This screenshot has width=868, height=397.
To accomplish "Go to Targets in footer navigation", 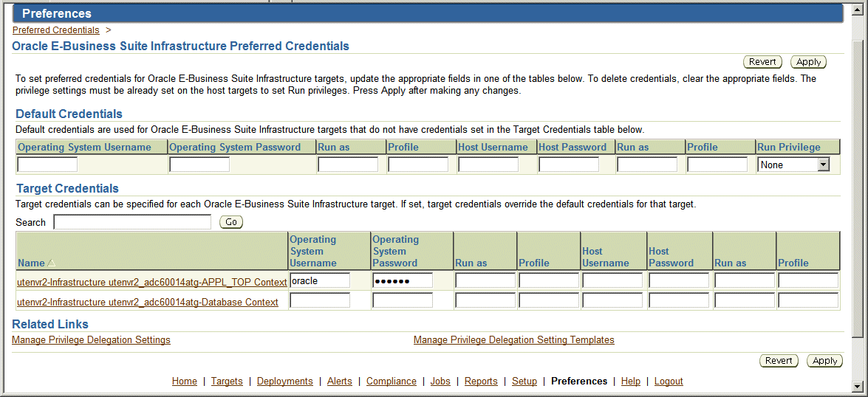I will (227, 381).
